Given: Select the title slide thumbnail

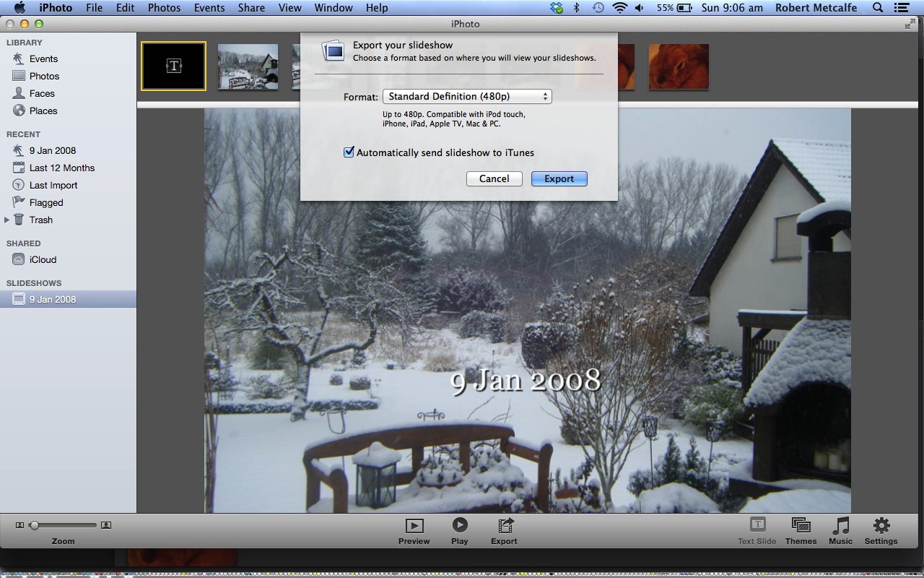Looking at the screenshot, I should pos(174,66).
